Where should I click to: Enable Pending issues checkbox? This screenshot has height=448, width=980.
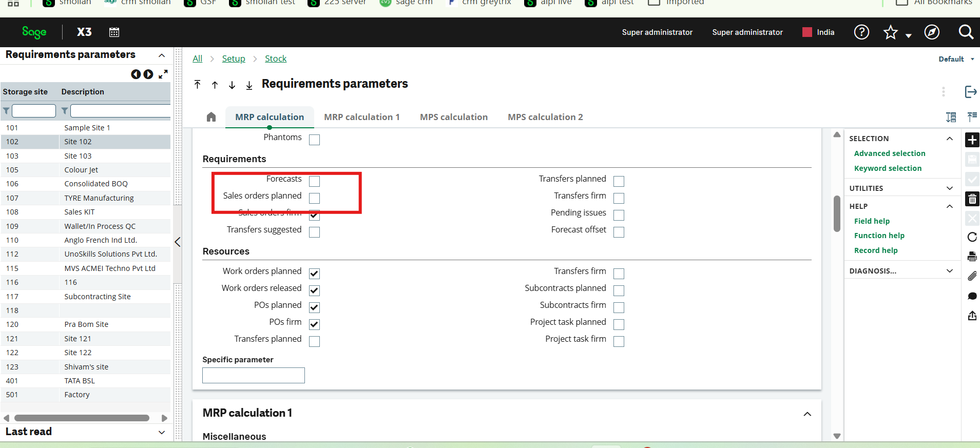(x=619, y=215)
